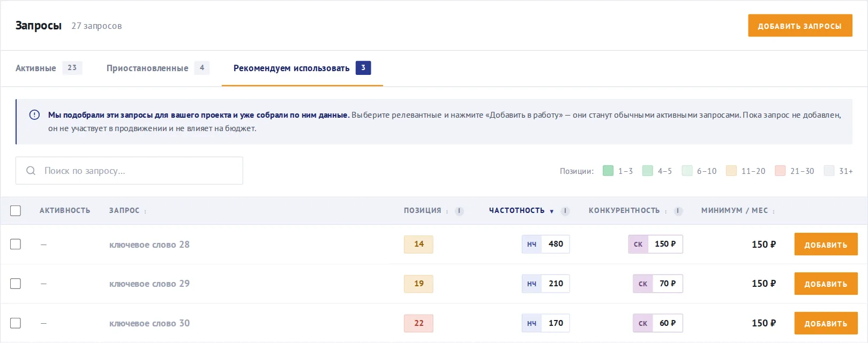
Task: Open the query ключевое слово 28
Action: pos(149,245)
